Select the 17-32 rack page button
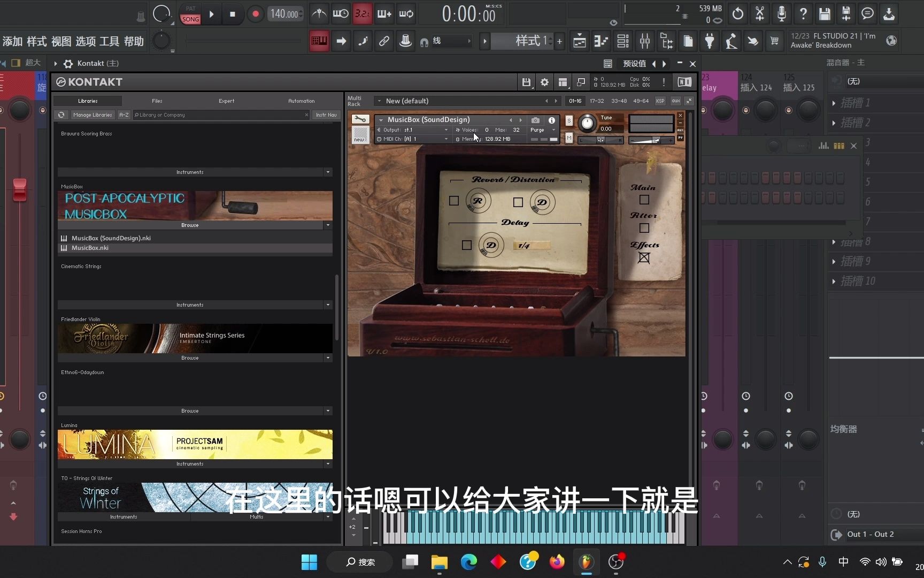 [x=597, y=101]
